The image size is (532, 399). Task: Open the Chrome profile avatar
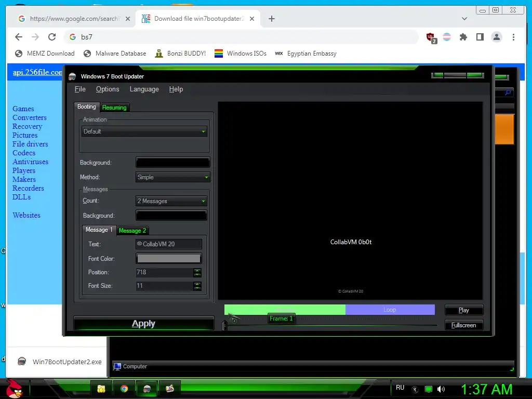tap(497, 37)
